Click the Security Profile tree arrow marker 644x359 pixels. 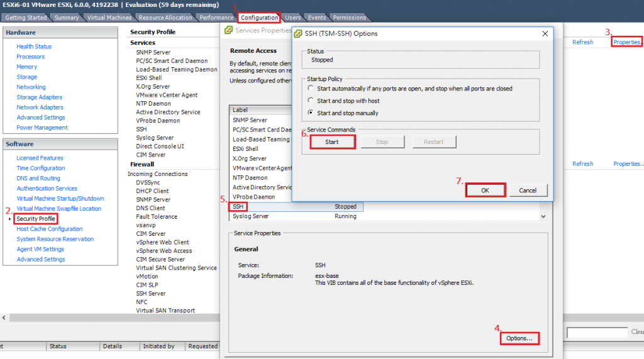pyautogui.click(x=10, y=219)
